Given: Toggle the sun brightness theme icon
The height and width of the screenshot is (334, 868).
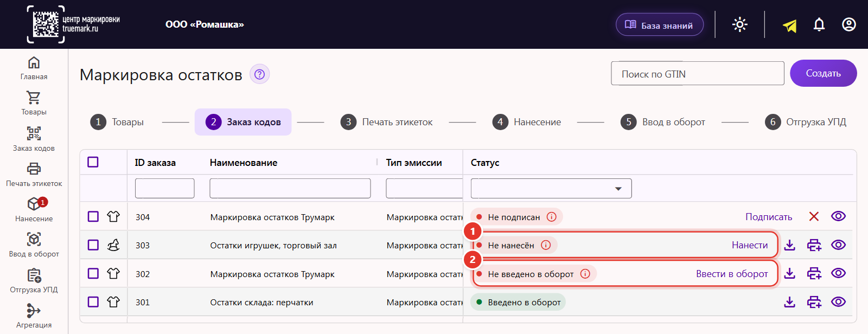Looking at the screenshot, I should pos(740,24).
